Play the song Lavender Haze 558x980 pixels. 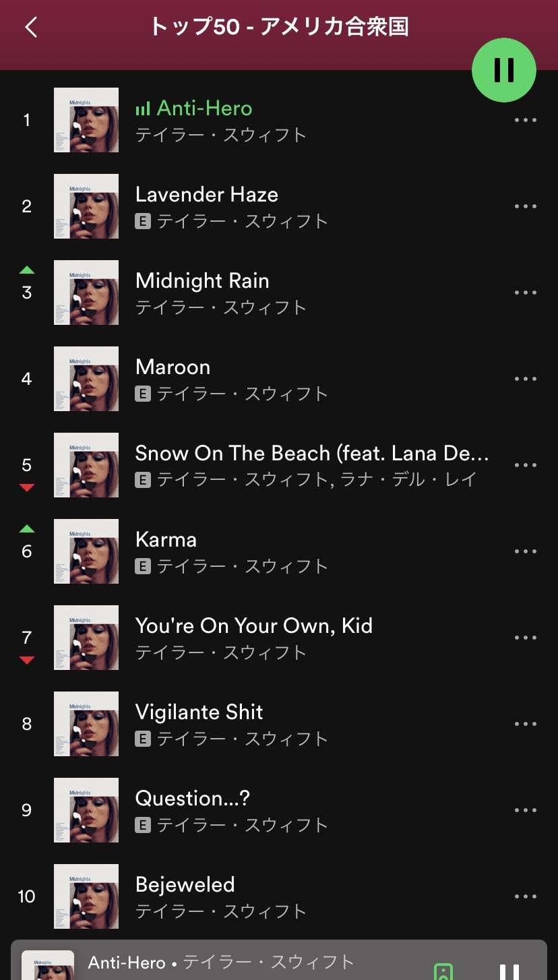click(x=206, y=195)
